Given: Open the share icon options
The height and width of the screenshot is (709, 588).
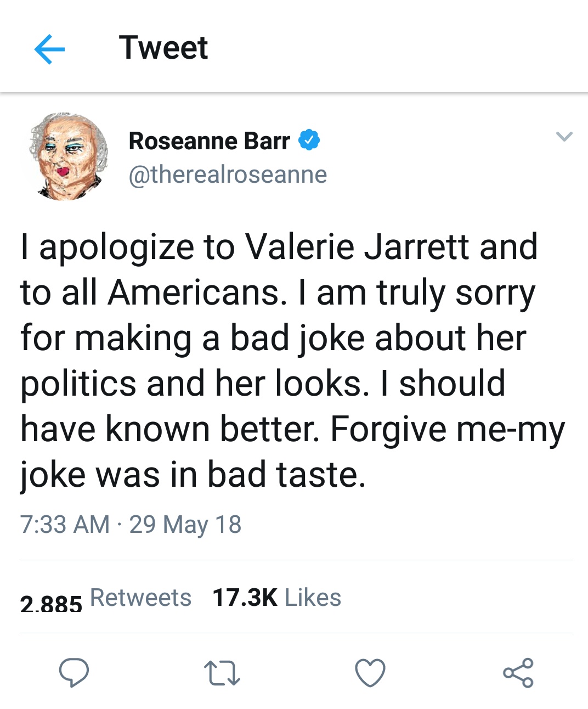Looking at the screenshot, I should [518, 673].
